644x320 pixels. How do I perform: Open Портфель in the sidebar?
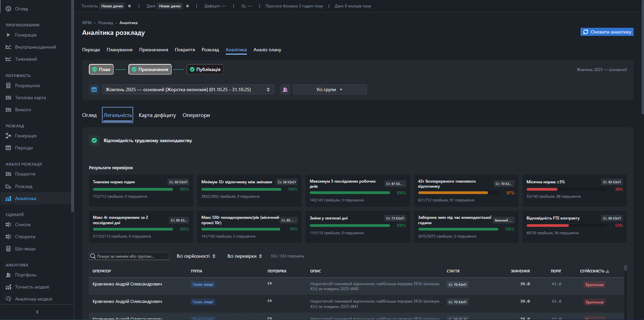25,275
